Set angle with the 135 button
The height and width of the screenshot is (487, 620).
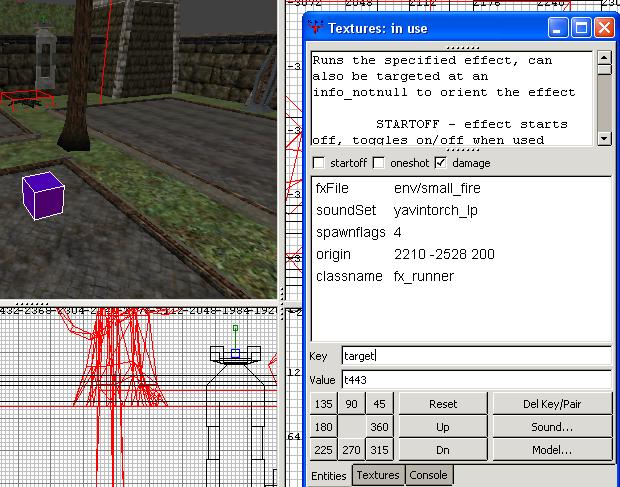click(323, 404)
